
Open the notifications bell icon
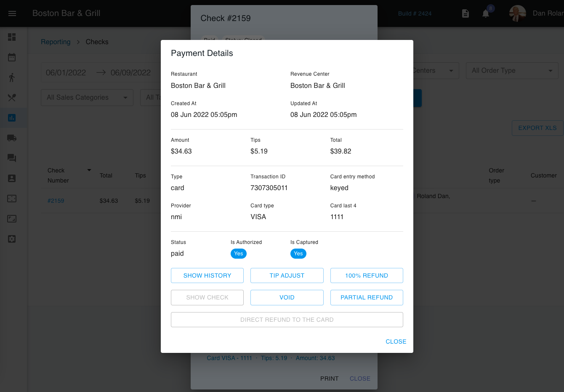click(x=486, y=13)
